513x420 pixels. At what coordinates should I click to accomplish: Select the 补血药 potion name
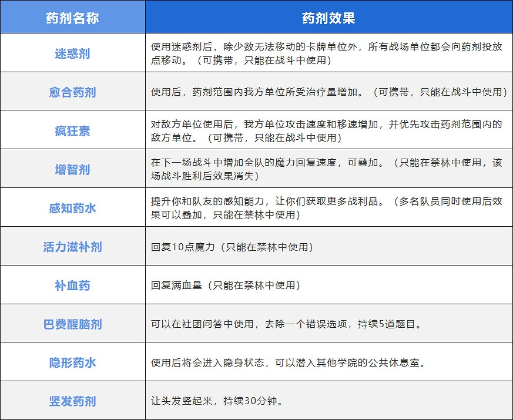[73, 284]
